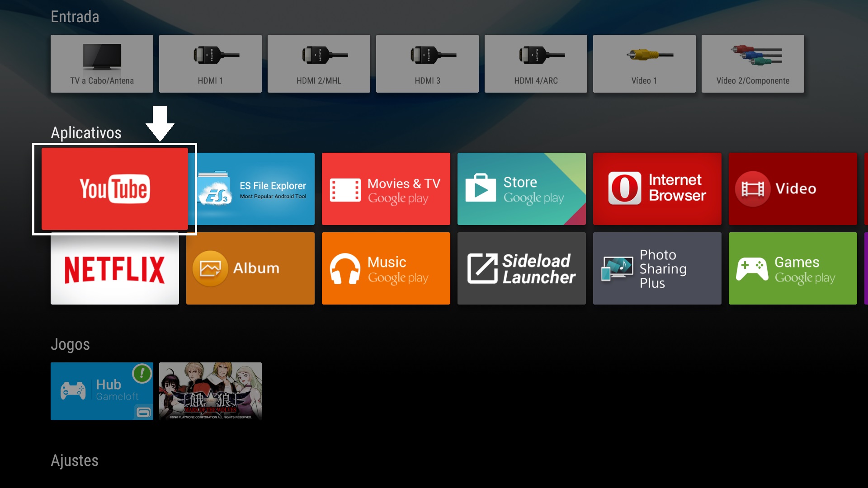Open the YouTube app tile

pos(115,189)
